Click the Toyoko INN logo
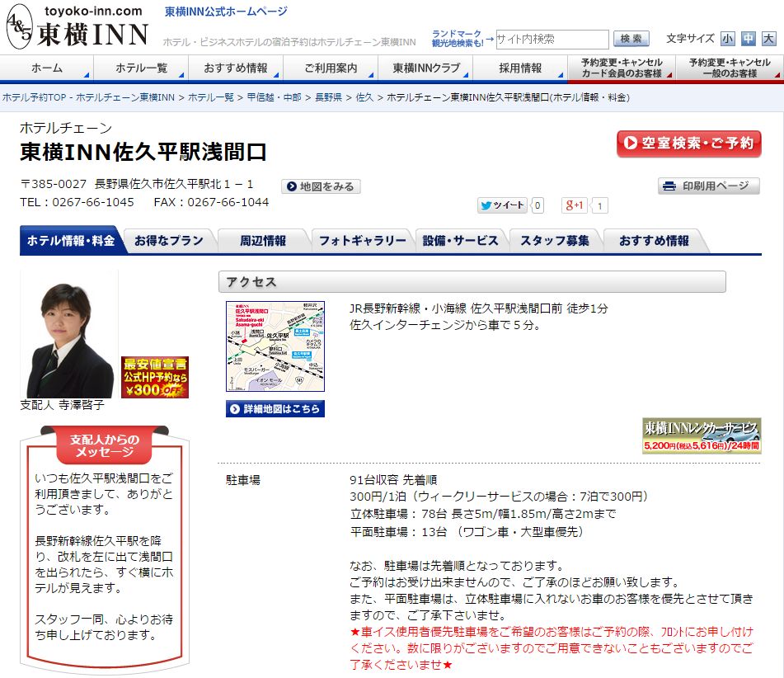Viewport: 784px width, 678px height. click(x=77, y=27)
